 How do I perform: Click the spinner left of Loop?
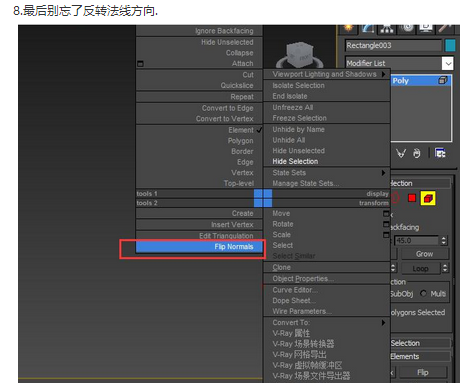393,268
